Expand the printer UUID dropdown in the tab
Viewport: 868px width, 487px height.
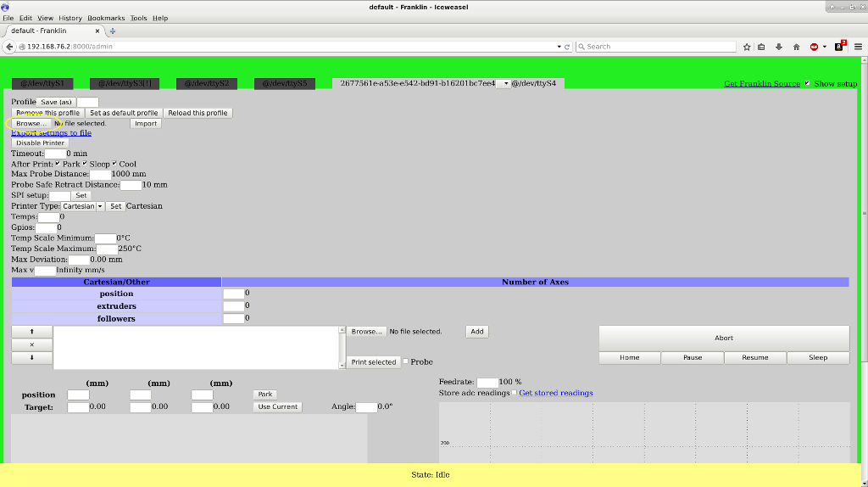point(505,83)
